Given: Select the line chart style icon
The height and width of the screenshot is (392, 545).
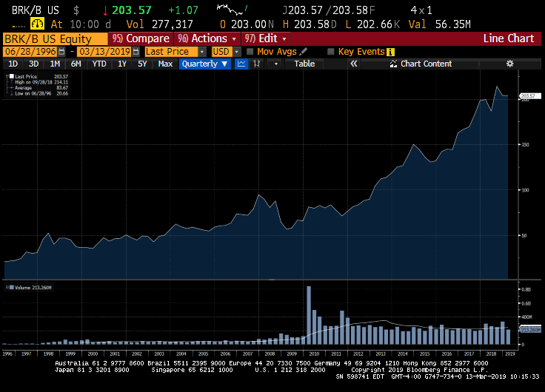Looking at the screenshot, I should 241,64.
